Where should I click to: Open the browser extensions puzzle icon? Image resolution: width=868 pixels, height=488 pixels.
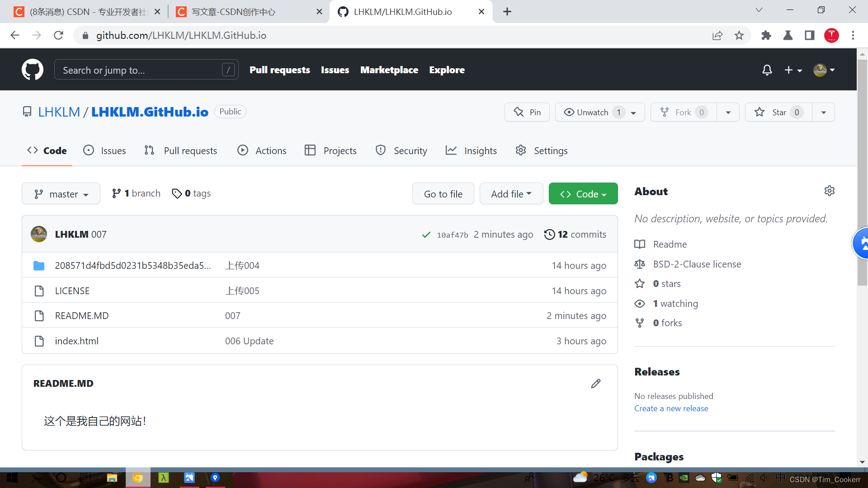click(766, 35)
